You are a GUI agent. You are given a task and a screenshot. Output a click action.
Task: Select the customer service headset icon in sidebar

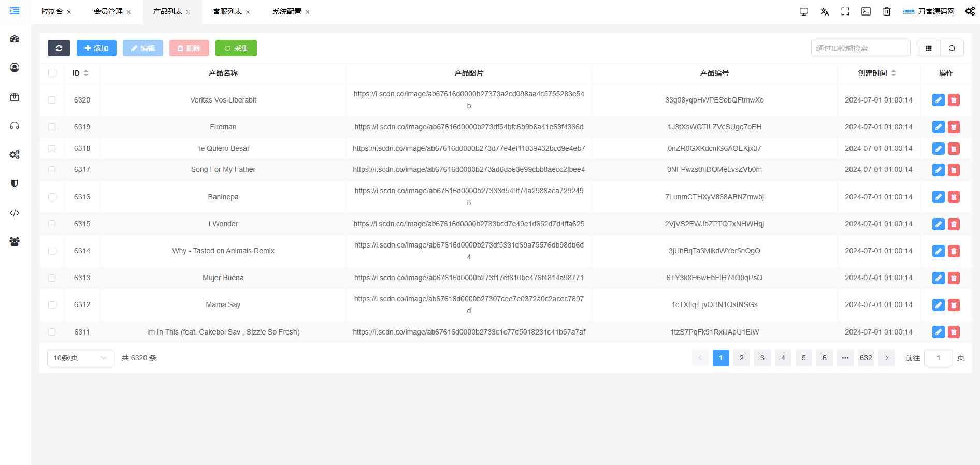[15, 126]
